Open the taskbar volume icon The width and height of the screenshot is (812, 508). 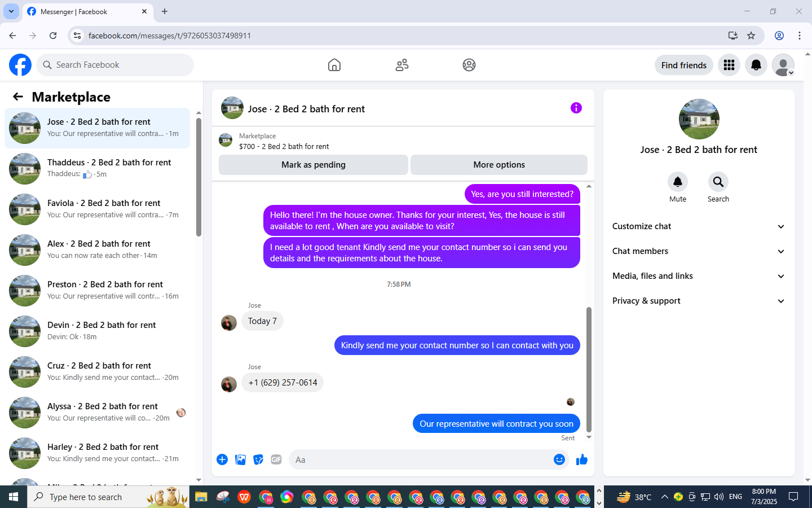click(x=718, y=497)
